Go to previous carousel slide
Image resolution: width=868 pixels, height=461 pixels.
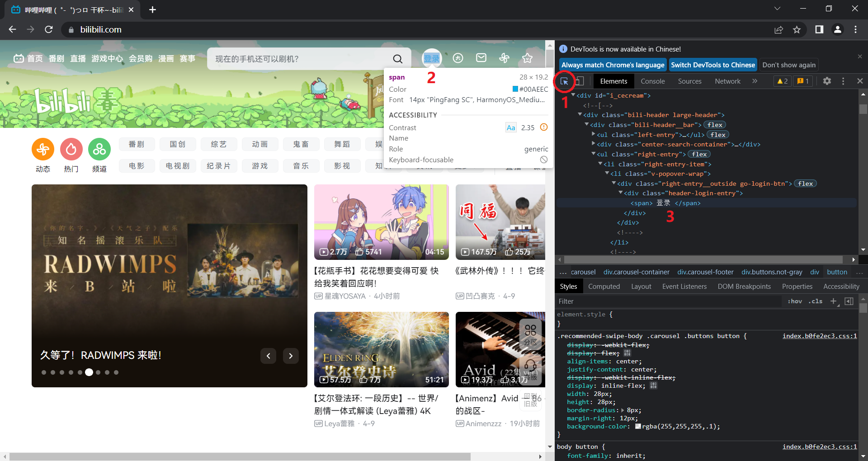click(x=268, y=356)
